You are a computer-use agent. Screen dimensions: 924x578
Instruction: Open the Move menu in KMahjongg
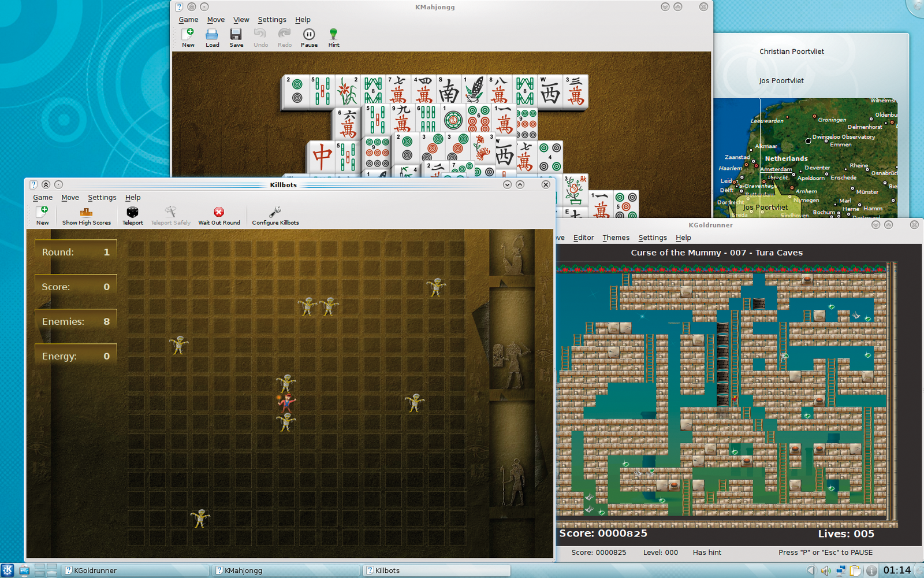tap(216, 20)
